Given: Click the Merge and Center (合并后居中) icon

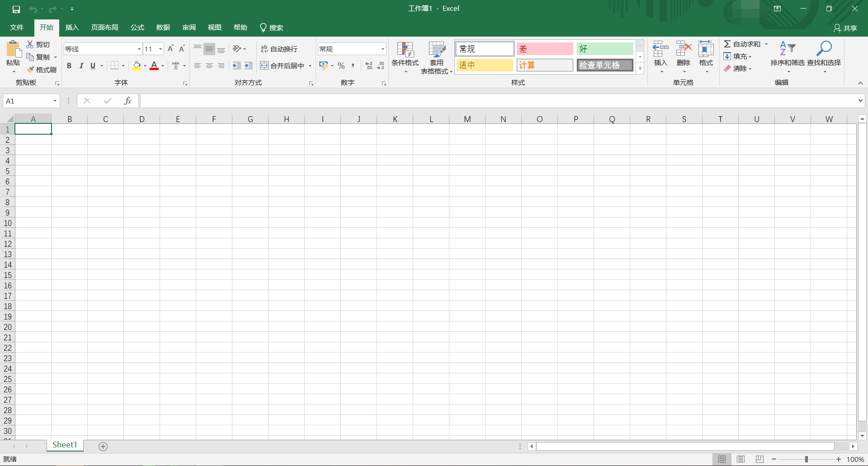Looking at the screenshot, I should click(x=264, y=66).
